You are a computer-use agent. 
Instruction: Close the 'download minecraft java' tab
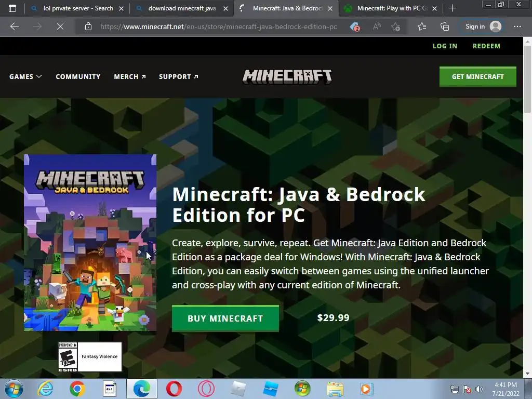[225, 9]
